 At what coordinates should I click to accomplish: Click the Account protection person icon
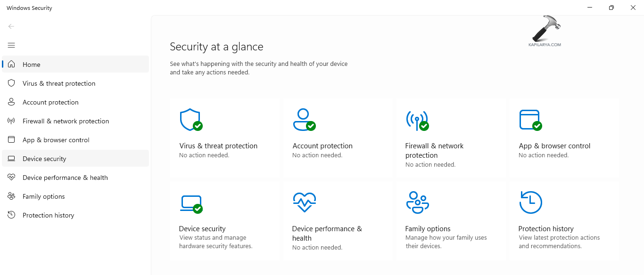tap(304, 119)
